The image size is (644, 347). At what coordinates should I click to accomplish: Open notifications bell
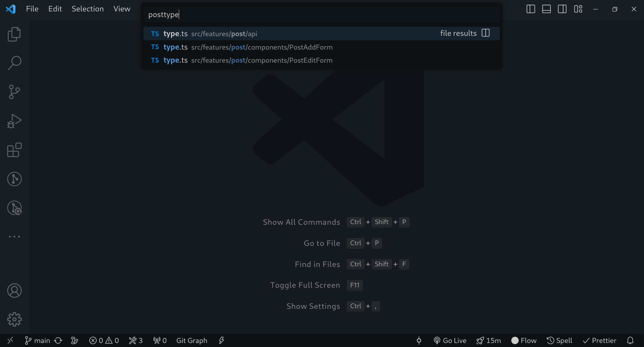tap(630, 341)
